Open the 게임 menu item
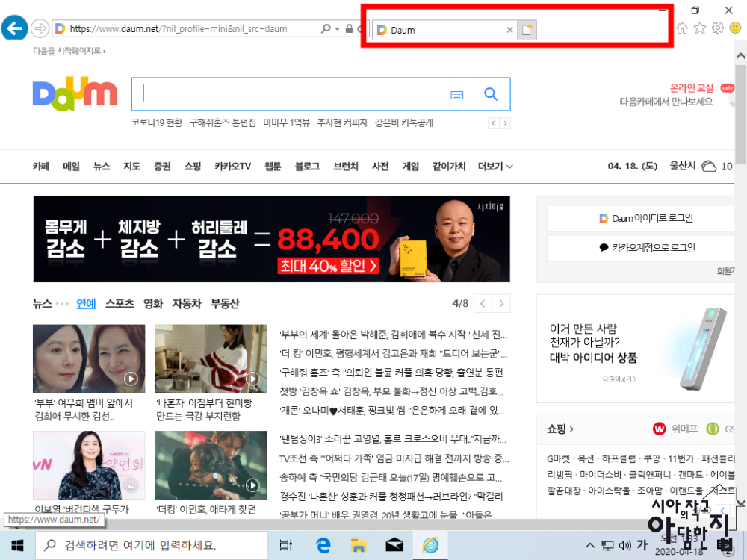Viewport: 747px width, 560px height. coord(410,167)
